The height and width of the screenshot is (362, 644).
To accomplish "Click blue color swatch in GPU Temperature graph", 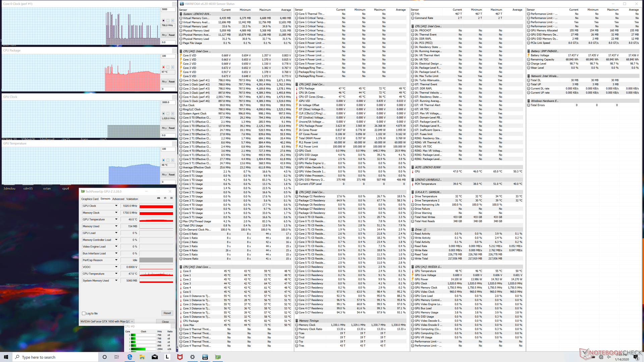I will click(164, 160).
